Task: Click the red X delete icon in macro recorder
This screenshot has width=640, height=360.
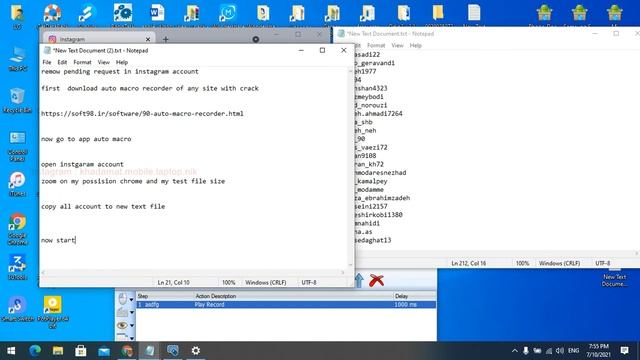Action: pos(376,280)
